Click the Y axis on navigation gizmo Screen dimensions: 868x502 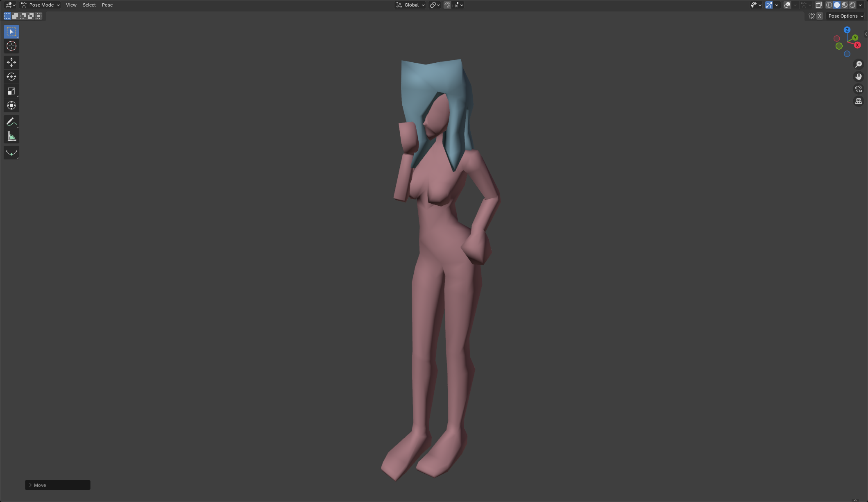click(x=855, y=38)
